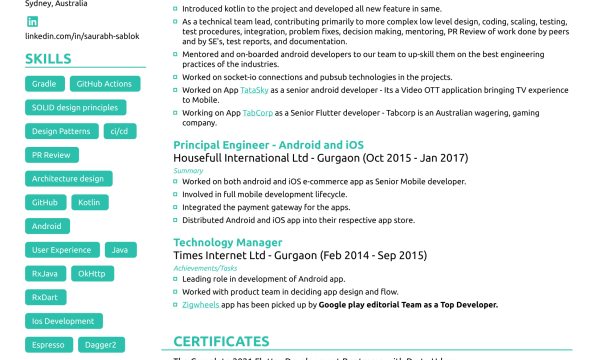Click the Dagger2 skill tag
This screenshot has height=360, width=600.
(101, 345)
